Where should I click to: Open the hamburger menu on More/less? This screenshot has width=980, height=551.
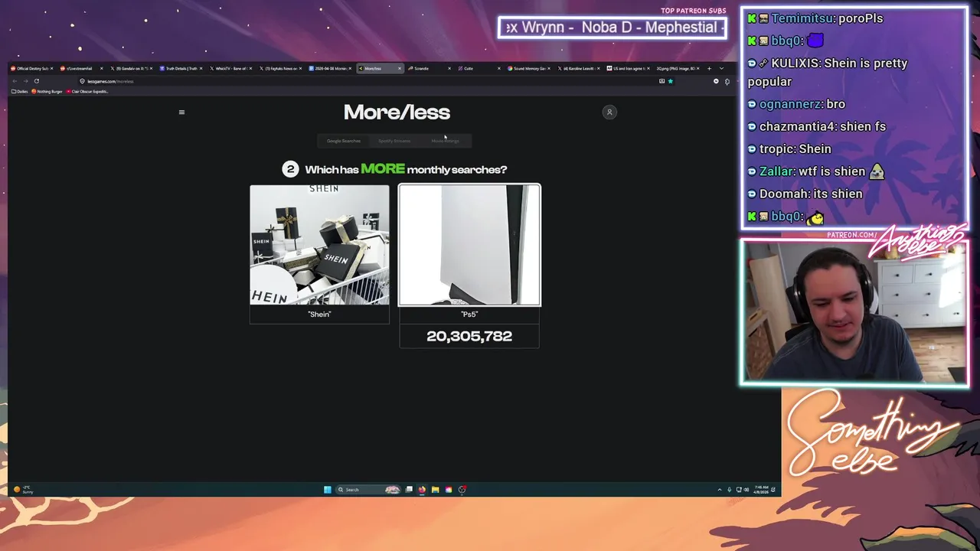(181, 112)
